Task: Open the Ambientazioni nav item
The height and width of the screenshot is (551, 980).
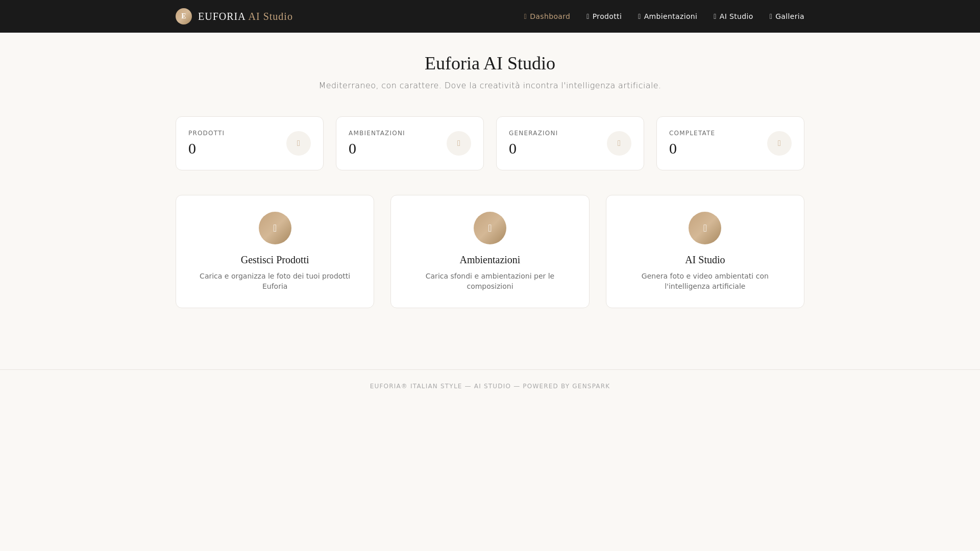Action: [x=667, y=16]
